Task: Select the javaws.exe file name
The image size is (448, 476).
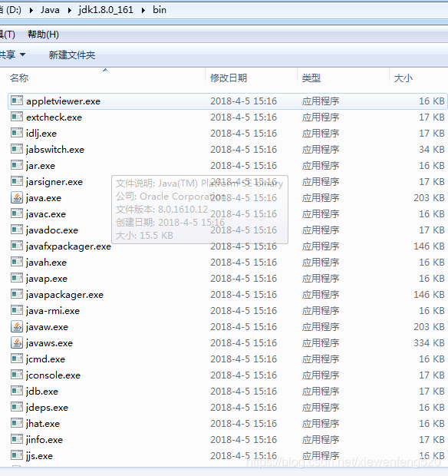Action: pyautogui.click(x=49, y=343)
